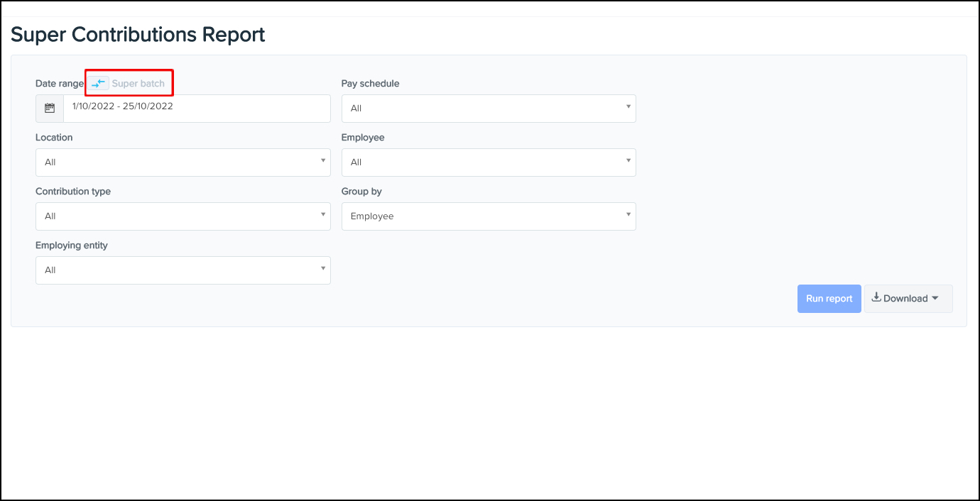980x501 pixels.
Task: Click the Contribution type field label
Action: 73,192
